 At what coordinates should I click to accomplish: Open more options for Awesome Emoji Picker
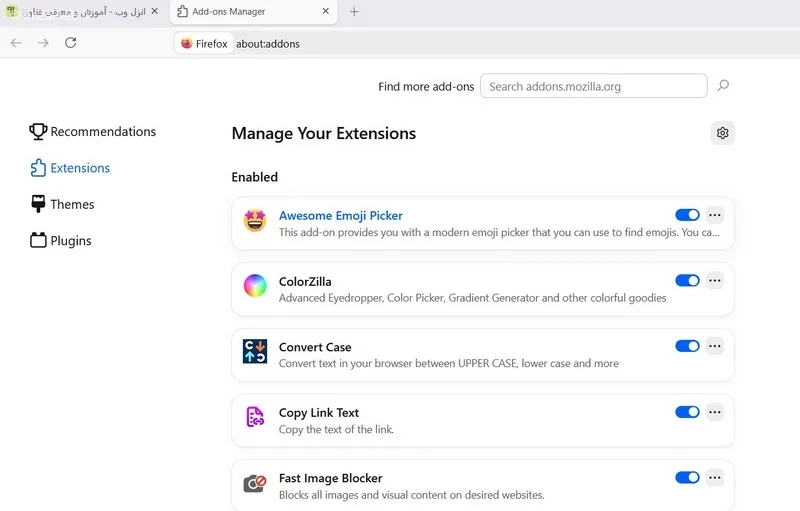tap(715, 215)
